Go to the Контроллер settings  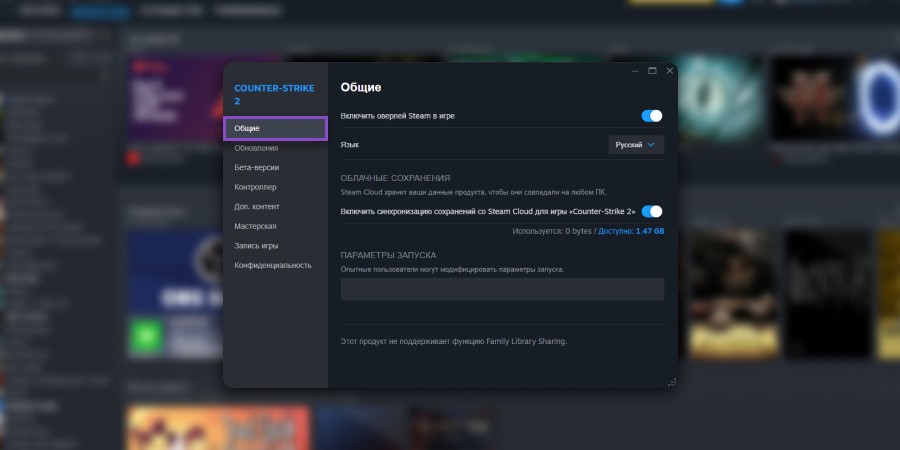coord(255,187)
